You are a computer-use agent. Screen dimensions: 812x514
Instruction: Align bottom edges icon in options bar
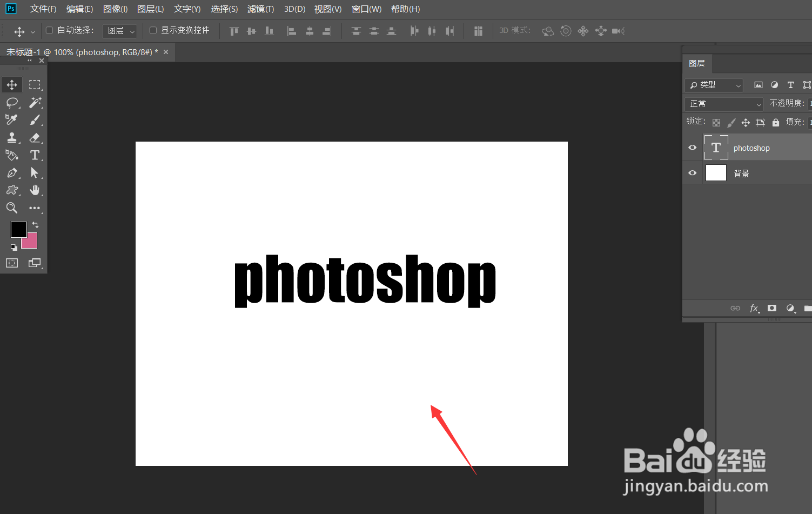tap(269, 31)
